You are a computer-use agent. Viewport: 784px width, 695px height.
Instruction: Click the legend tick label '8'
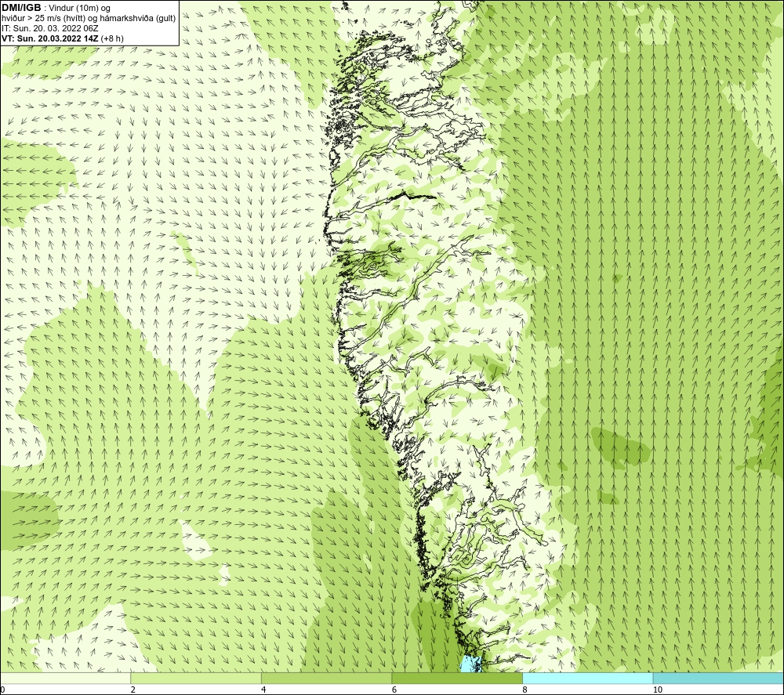click(524, 690)
